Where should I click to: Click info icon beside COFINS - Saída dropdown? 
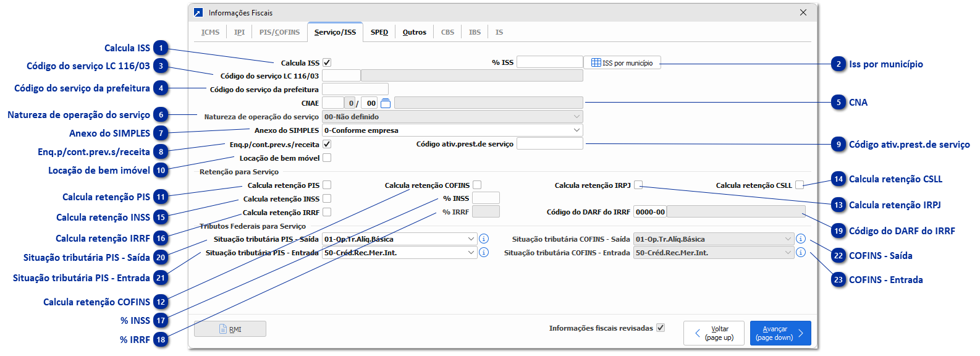pos(801,239)
